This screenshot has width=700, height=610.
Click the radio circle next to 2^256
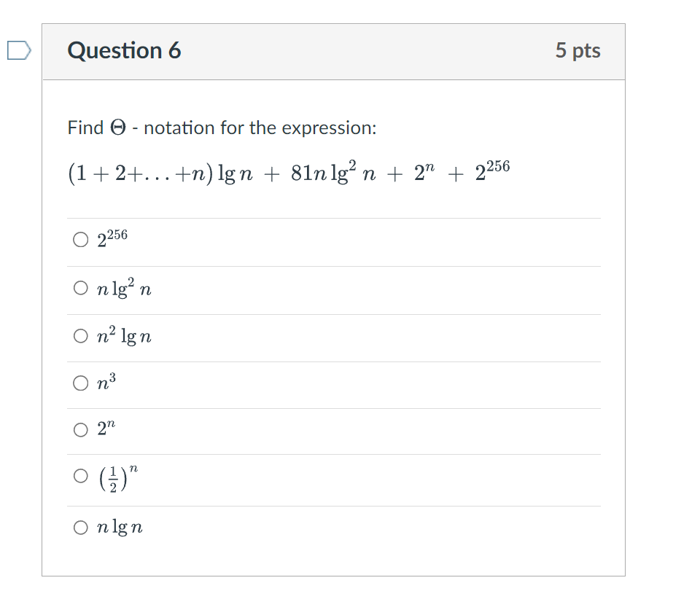(81, 238)
